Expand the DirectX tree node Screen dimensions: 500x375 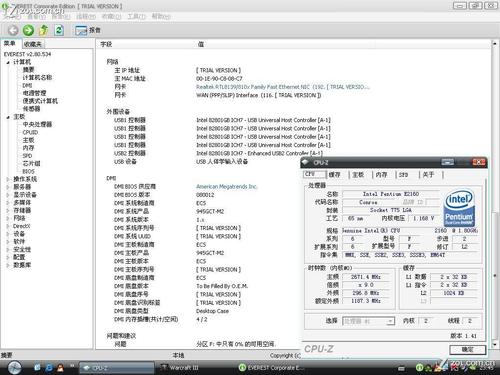(8, 226)
